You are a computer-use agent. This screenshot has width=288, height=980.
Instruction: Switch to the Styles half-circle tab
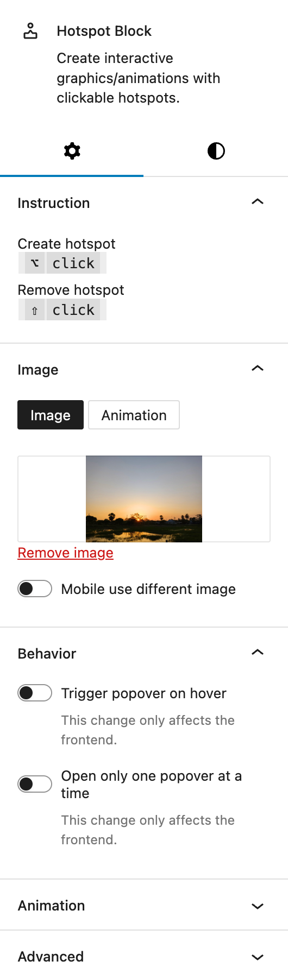click(x=216, y=151)
